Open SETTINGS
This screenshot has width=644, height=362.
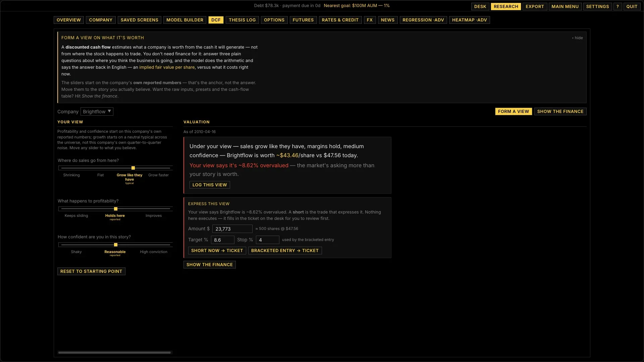(x=597, y=6)
